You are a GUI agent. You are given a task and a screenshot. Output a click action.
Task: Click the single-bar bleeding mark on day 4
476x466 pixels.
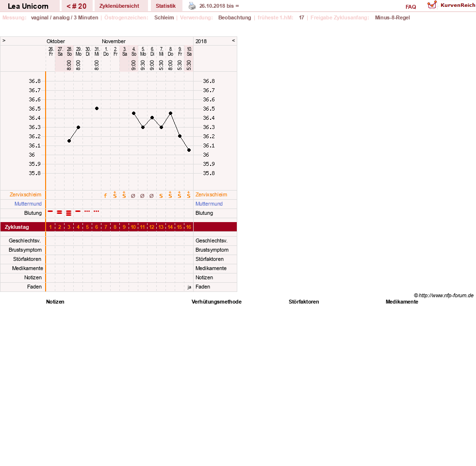(x=78, y=211)
